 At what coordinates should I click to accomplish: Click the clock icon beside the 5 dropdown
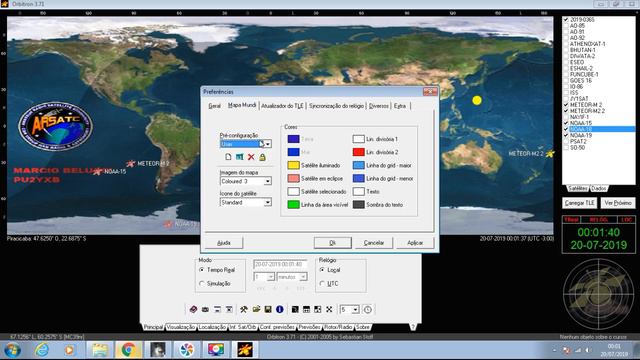[x=367, y=309]
